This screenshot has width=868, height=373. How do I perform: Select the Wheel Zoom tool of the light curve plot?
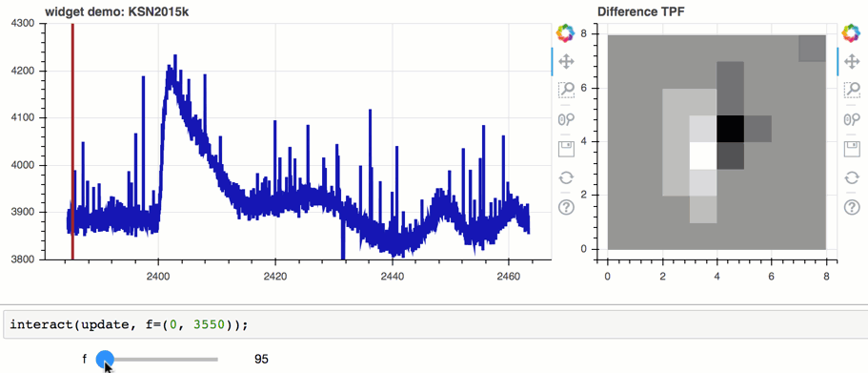coord(566,119)
